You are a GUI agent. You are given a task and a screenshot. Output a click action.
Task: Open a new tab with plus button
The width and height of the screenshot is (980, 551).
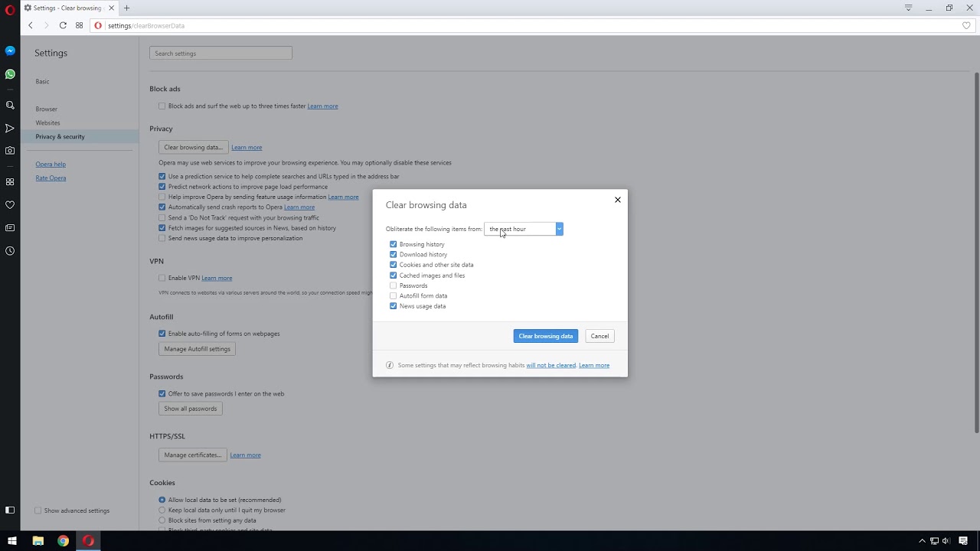127,8
